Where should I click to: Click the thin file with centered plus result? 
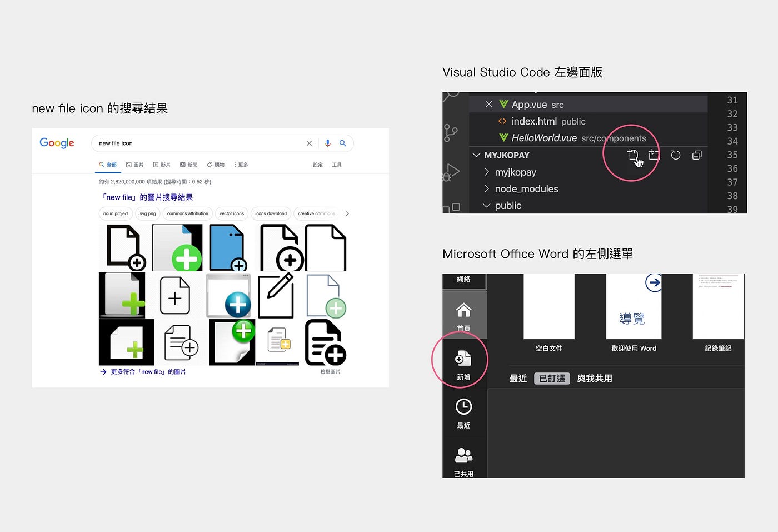point(175,296)
